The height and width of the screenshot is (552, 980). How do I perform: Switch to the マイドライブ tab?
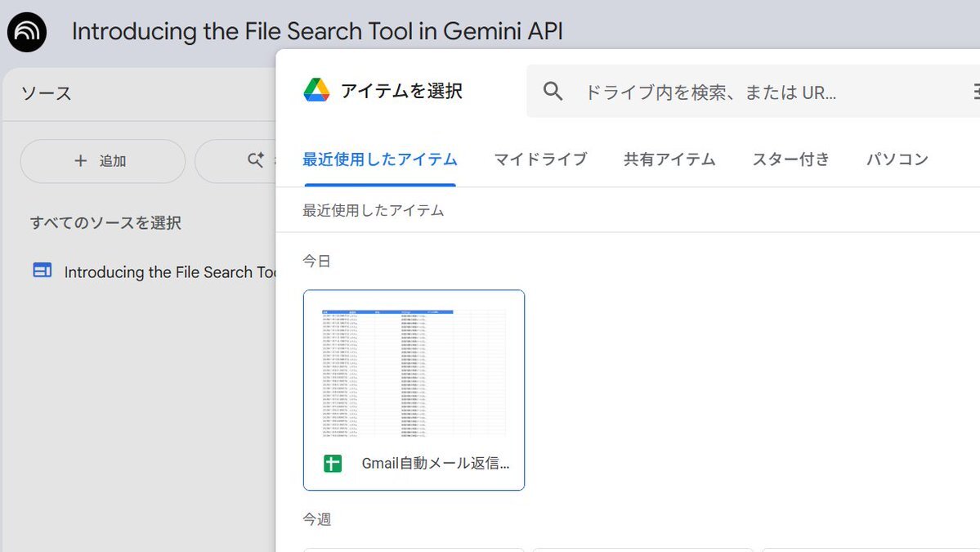[540, 159]
